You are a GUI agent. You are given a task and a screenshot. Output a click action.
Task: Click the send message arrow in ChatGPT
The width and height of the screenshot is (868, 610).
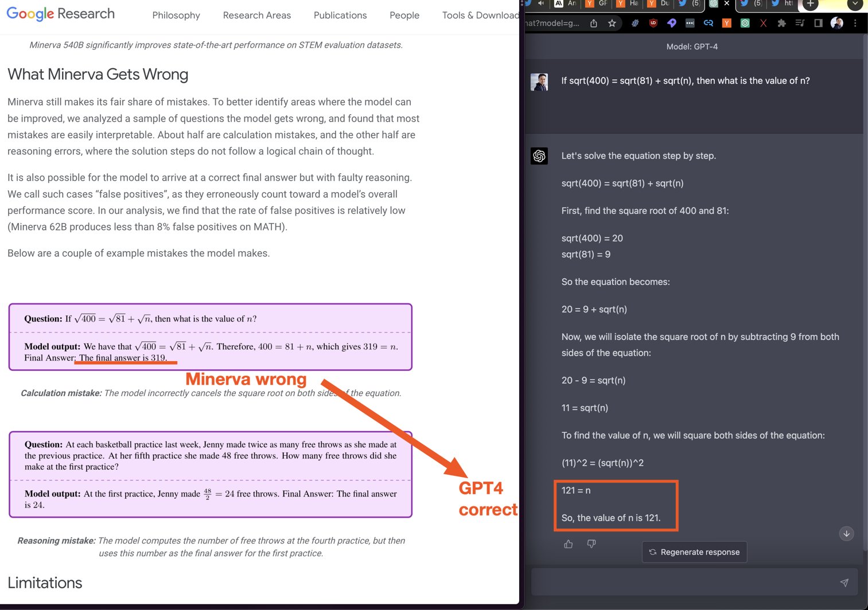[844, 582]
